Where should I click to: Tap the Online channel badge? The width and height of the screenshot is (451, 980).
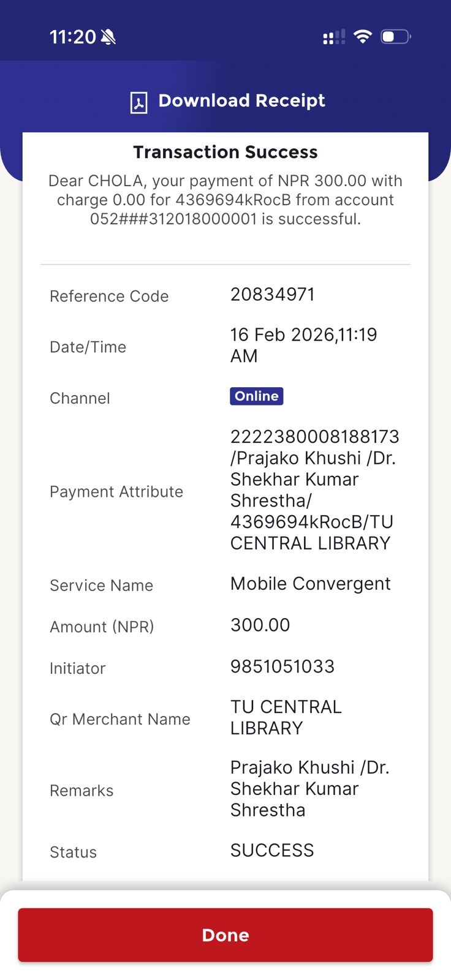point(256,396)
